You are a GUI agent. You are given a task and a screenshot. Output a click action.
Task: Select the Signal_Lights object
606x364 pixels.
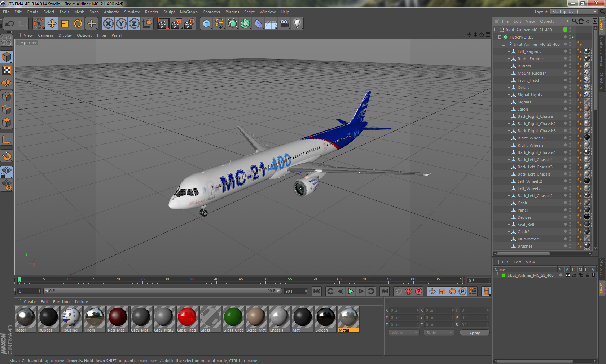(x=530, y=95)
